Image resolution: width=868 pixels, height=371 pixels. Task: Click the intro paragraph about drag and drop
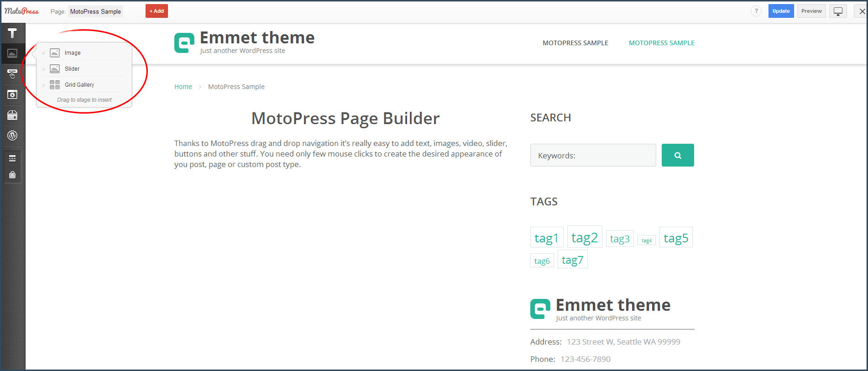point(341,154)
